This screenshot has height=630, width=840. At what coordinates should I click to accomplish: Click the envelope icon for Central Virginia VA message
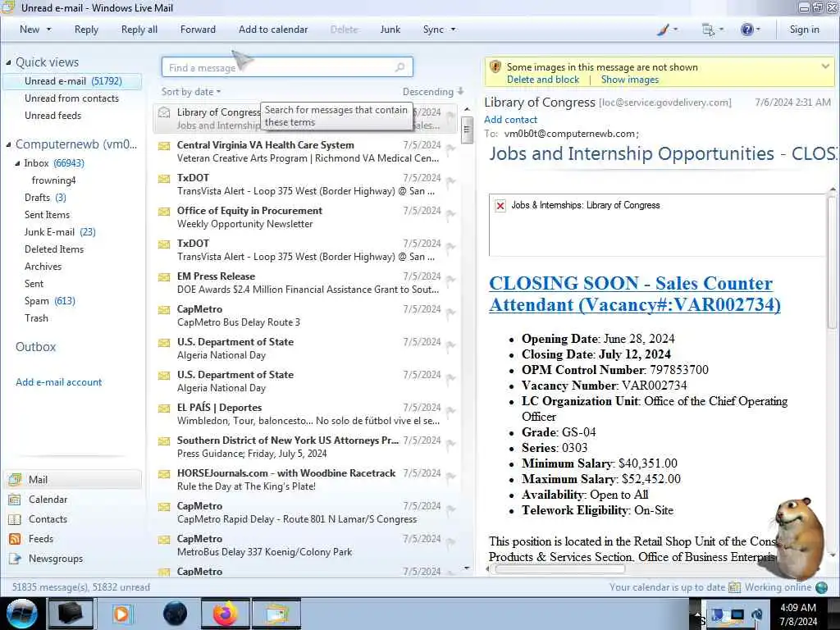tap(164, 146)
